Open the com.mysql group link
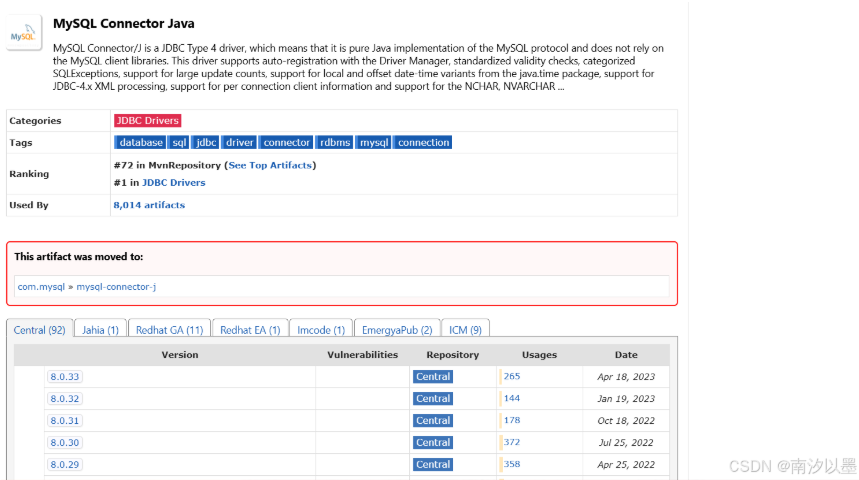Image resolution: width=859 pixels, height=480 pixels. [x=41, y=287]
